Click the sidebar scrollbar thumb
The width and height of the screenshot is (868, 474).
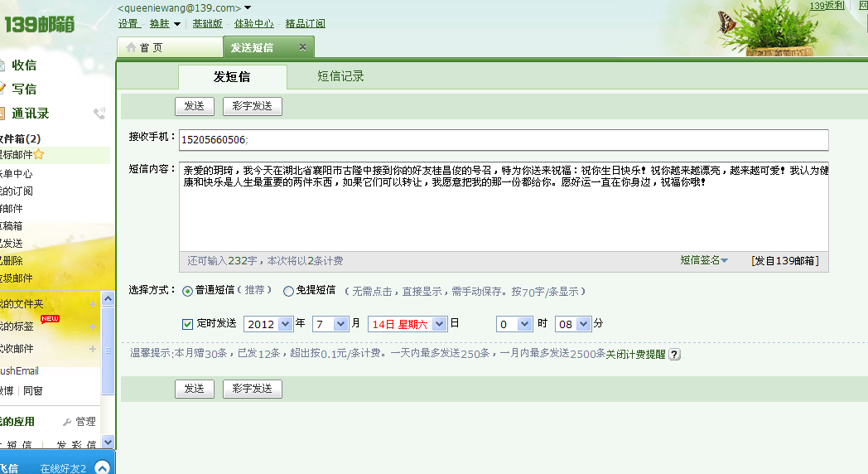tap(108, 351)
